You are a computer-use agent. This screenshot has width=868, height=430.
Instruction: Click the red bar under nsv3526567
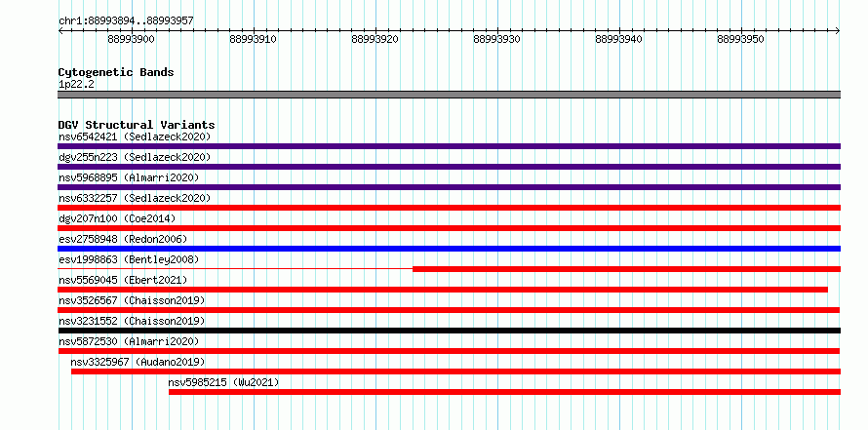tap(449, 310)
